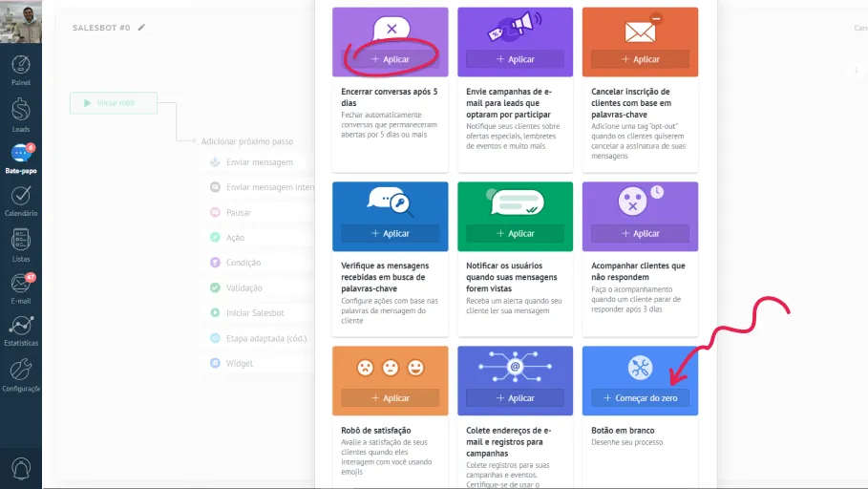Click 'Robô de satisfação' title text
The image size is (868, 489).
376,431
